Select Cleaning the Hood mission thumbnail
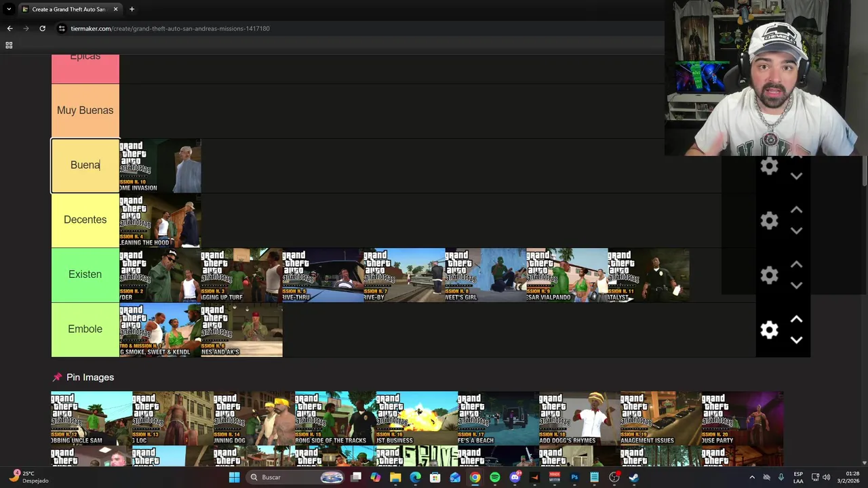Viewport: 868px width, 488px height. 160,220
